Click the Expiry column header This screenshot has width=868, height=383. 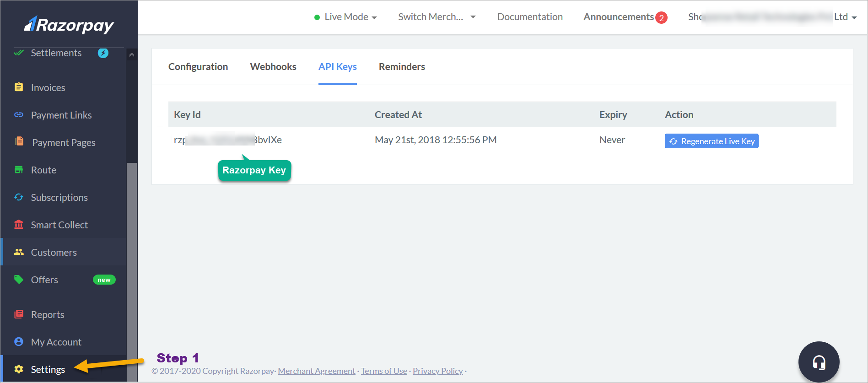click(x=613, y=115)
